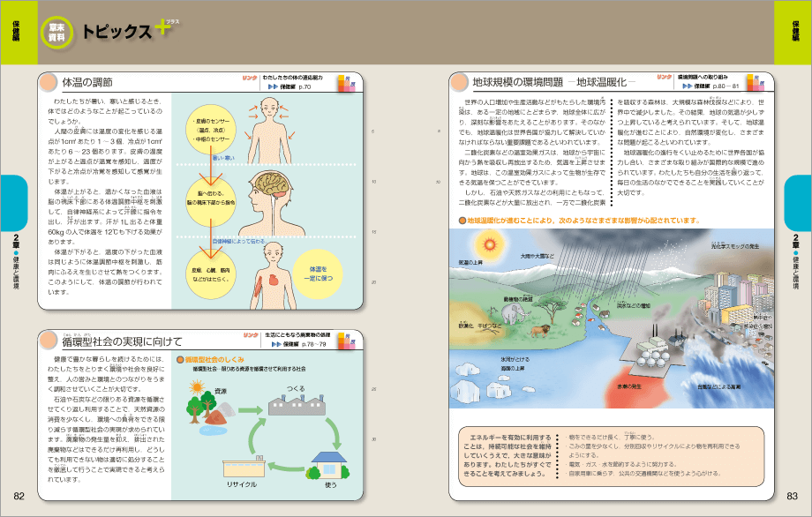Click the 皮膚、心臓、筋肉 yellow circle

coord(211,274)
